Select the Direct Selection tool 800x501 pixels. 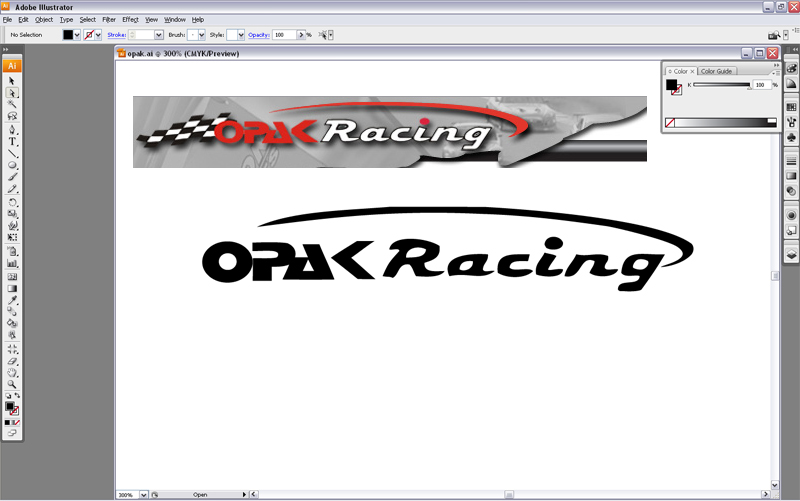click(12, 93)
